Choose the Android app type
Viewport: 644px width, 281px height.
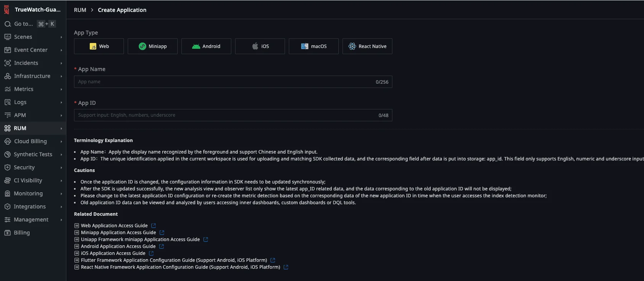tap(206, 46)
